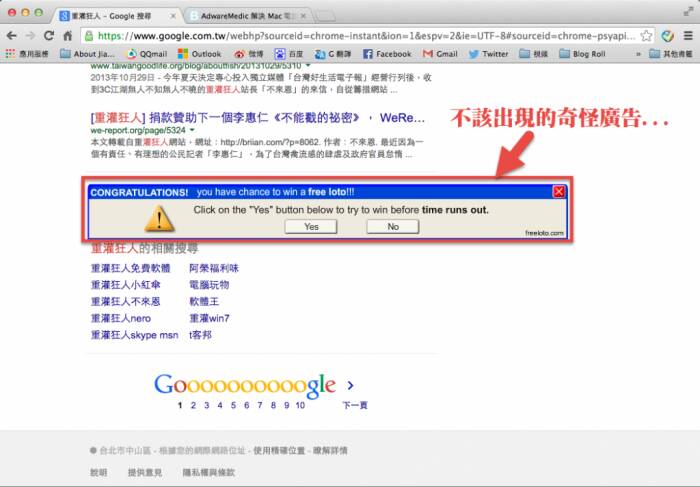The image size is (700, 487).
Task: Open the Apps grid bookmark
Action: click(27, 54)
